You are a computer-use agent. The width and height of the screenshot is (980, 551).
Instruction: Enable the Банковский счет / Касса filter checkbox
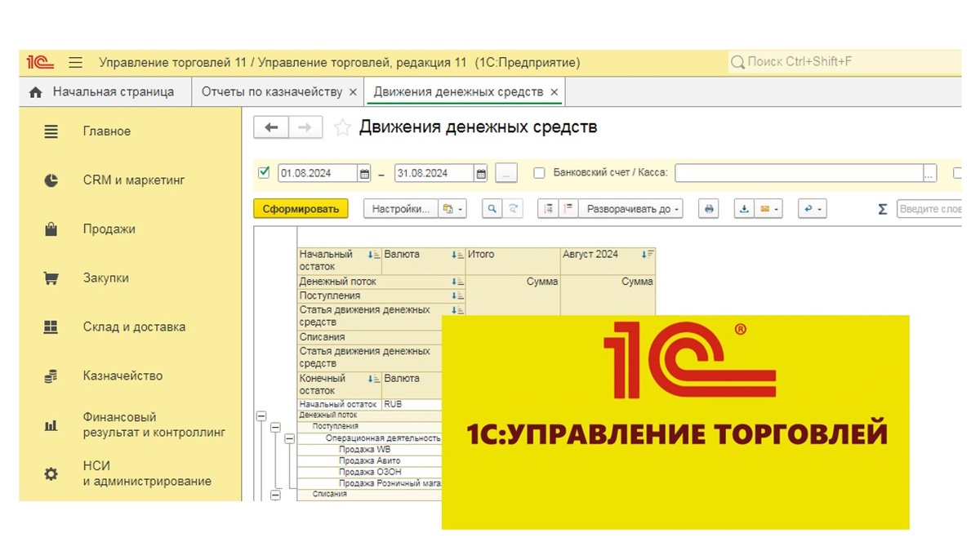537,172
